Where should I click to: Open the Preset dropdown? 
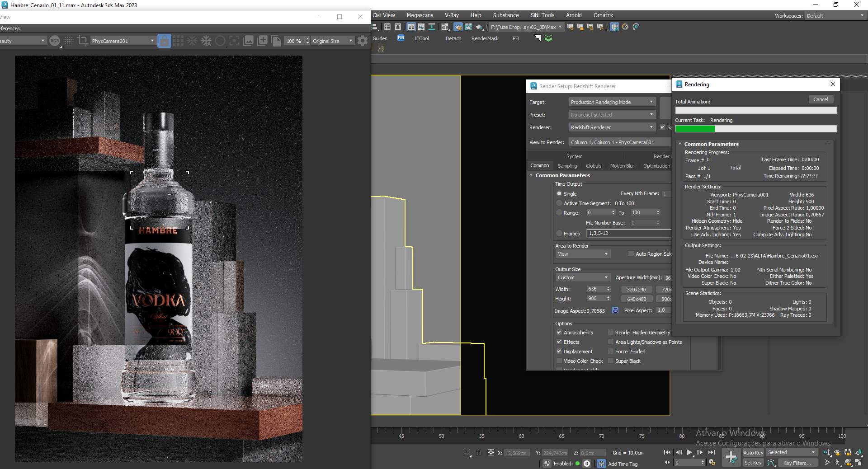coord(612,115)
